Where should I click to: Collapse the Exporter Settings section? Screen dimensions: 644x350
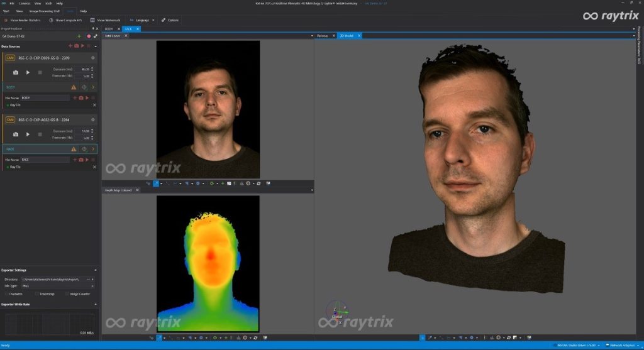95,270
